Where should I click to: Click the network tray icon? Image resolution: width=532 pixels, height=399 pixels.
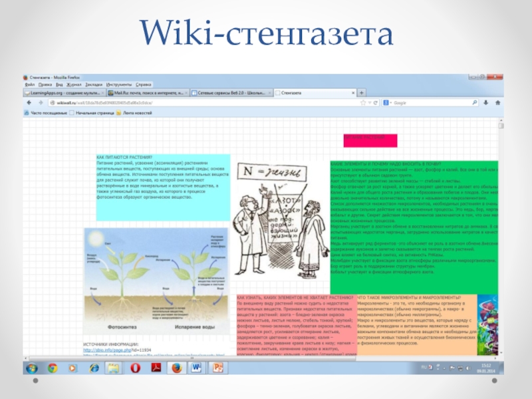pos(460,368)
